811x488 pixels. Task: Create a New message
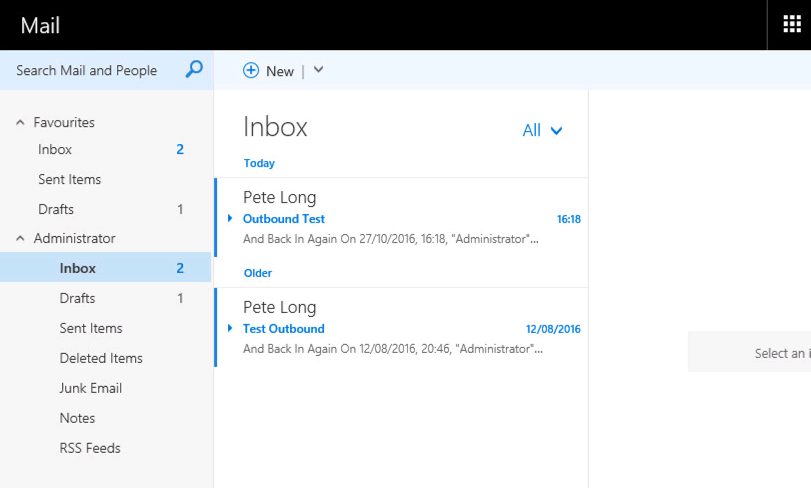click(x=280, y=71)
